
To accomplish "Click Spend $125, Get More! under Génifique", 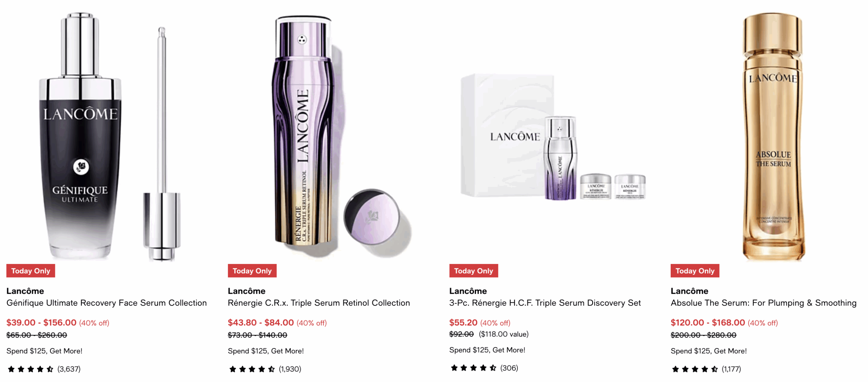I will pos(44,351).
